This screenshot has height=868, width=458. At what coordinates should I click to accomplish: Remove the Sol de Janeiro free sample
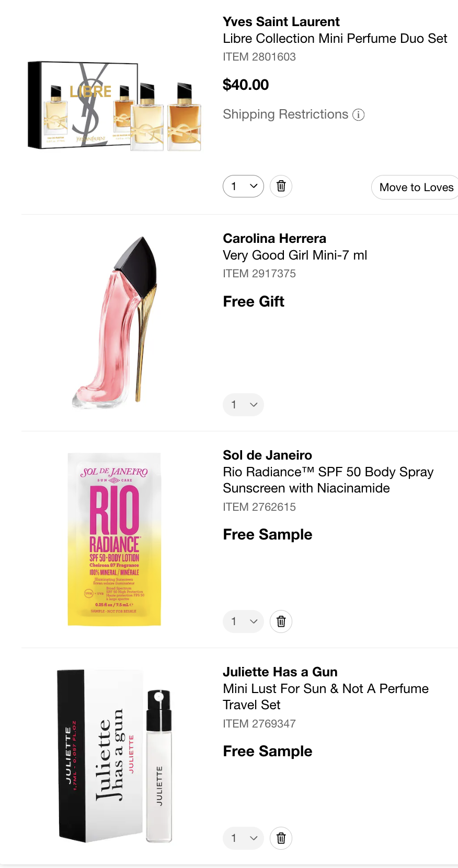click(x=281, y=621)
